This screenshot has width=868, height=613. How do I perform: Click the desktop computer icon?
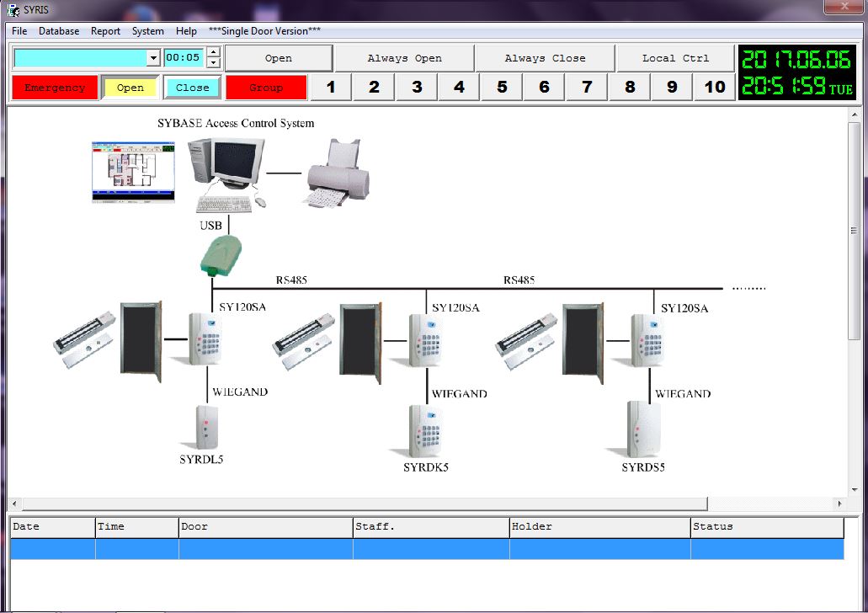[227, 175]
